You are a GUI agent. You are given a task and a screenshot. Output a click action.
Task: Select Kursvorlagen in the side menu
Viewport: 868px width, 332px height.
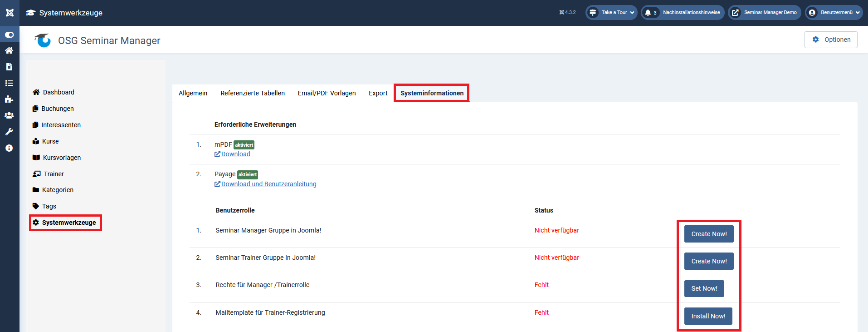pos(62,158)
